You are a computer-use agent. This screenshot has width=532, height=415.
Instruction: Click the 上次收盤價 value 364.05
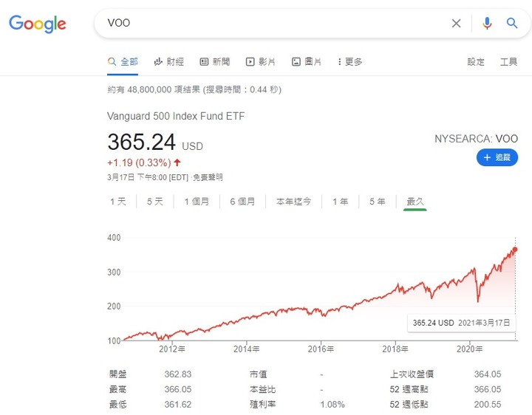click(x=488, y=374)
